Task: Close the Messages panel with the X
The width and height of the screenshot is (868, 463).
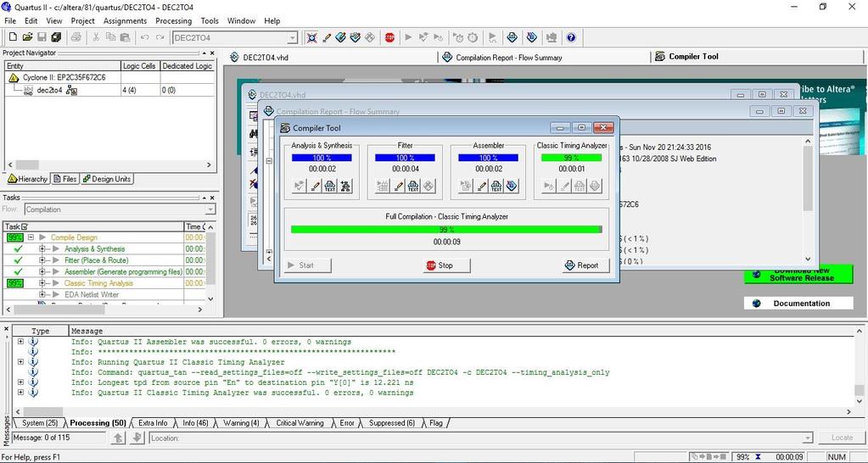Action: [6, 330]
